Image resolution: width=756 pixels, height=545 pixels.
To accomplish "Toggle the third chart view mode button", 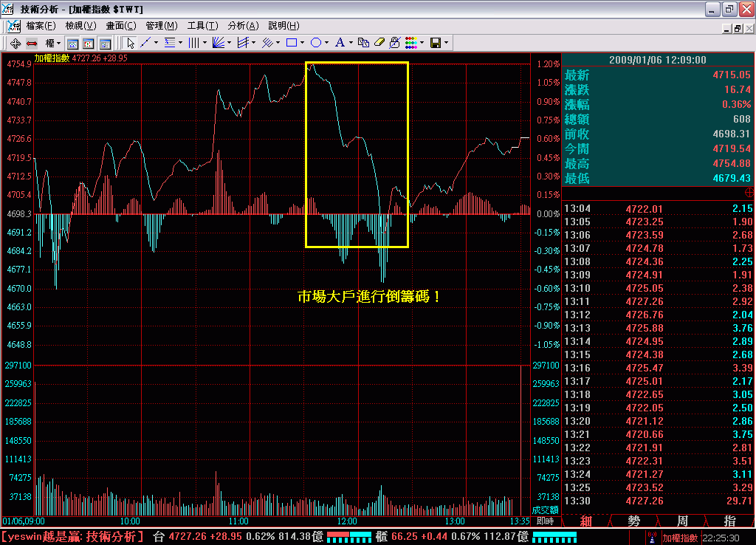I will coord(105,44).
